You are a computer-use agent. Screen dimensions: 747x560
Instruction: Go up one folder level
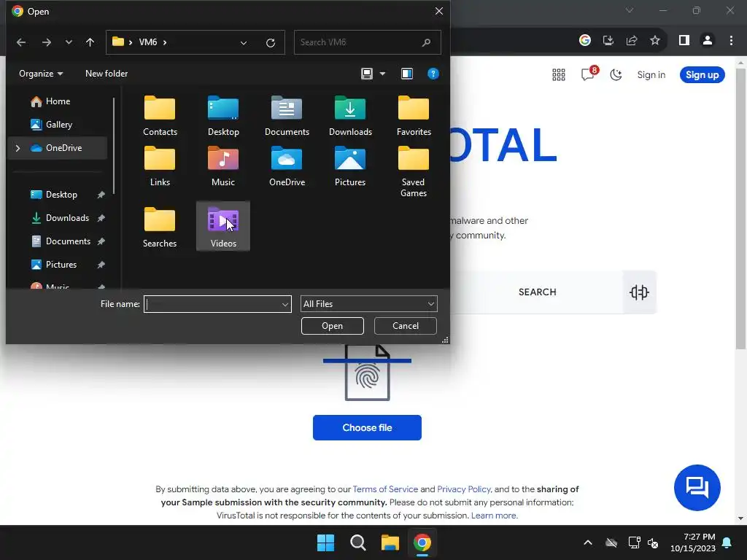point(90,42)
